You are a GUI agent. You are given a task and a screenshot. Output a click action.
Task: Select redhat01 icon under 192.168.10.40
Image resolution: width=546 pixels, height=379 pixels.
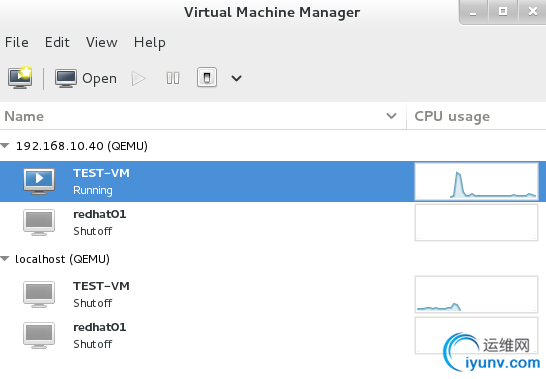click(x=39, y=222)
